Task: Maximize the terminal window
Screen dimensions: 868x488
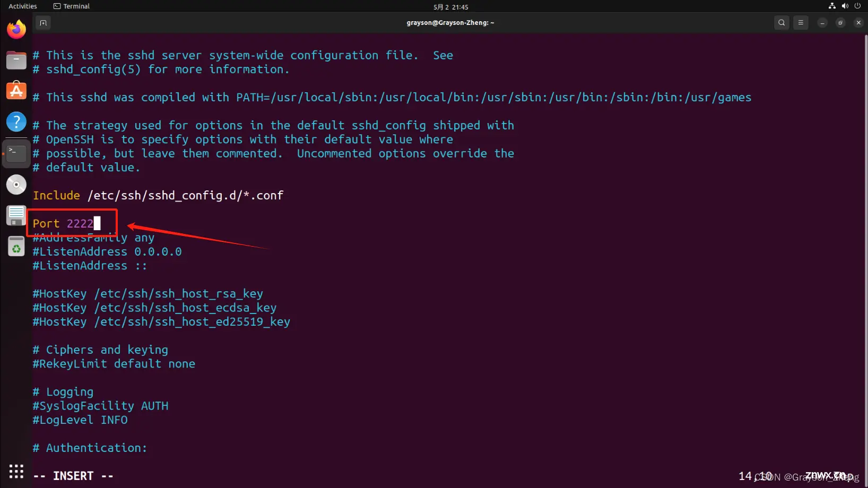Action: tap(840, 23)
